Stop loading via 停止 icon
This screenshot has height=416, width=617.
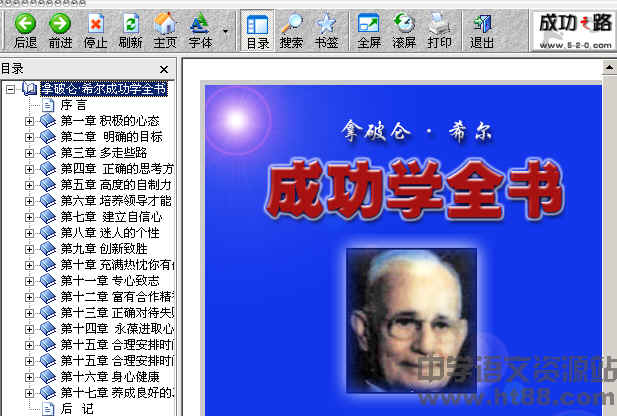96,31
